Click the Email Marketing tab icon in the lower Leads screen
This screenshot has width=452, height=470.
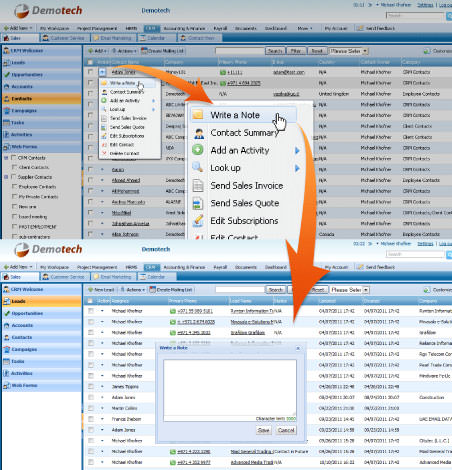point(96,277)
